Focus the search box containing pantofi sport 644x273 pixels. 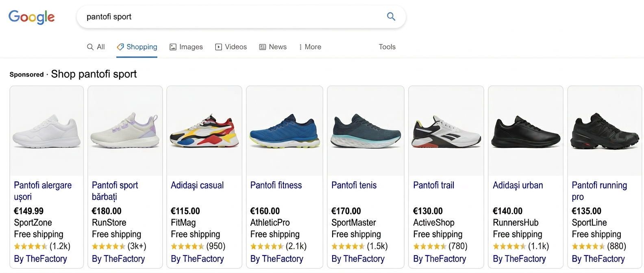(241, 17)
